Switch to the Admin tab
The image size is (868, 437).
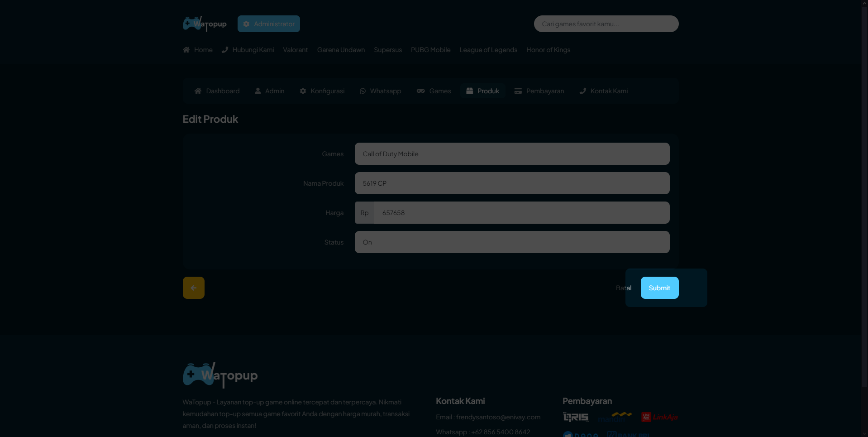coord(270,91)
